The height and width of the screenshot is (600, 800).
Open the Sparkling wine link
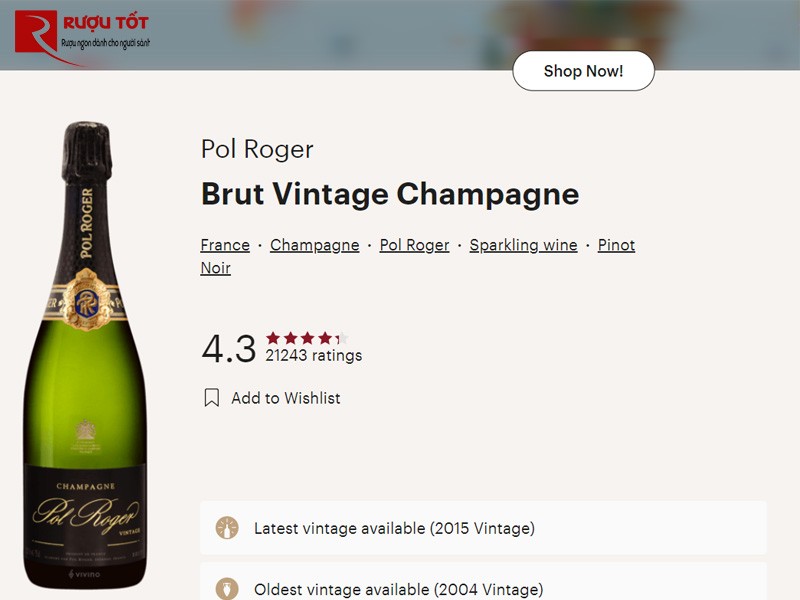(523, 244)
